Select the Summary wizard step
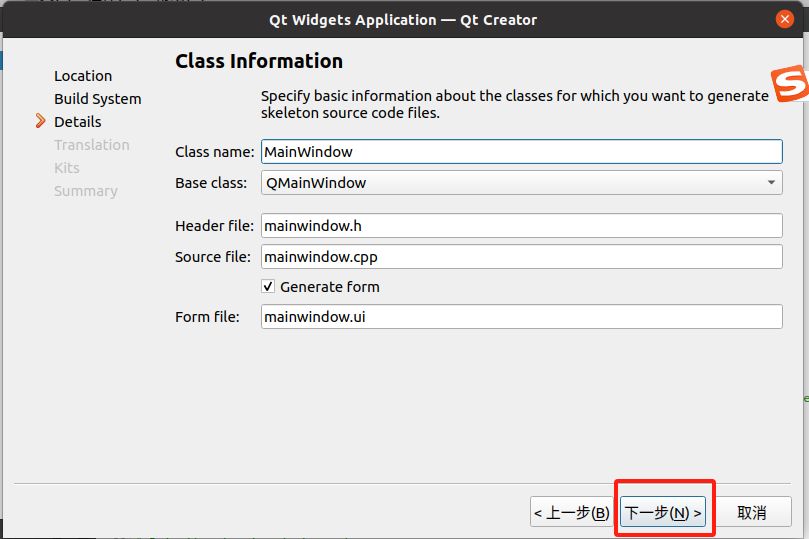Image resolution: width=809 pixels, height=539 pixels. [x=86, y=191]
